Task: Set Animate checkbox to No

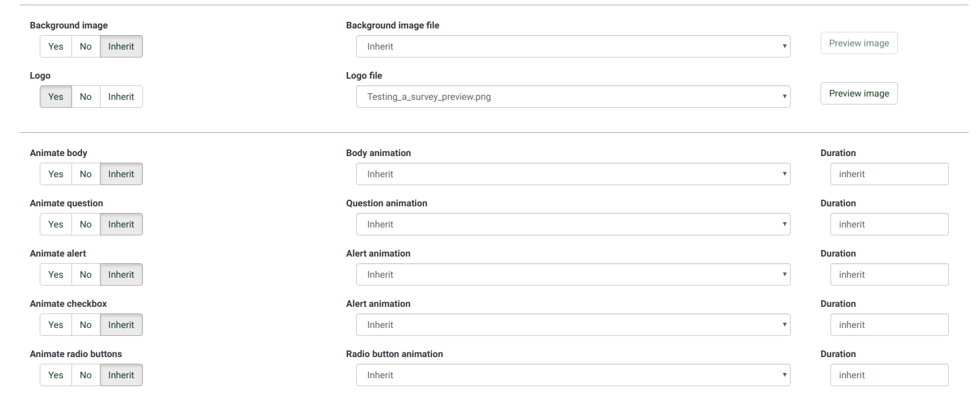Action: pyautogui.click(x=86, y=325)
